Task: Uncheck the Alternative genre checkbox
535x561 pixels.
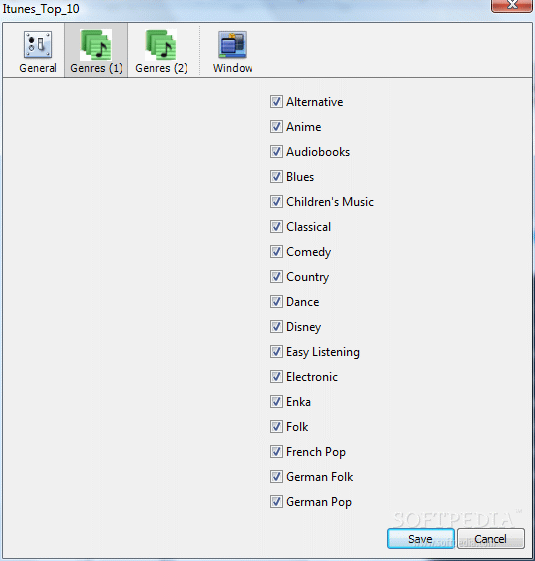Action: click(276, 102)
